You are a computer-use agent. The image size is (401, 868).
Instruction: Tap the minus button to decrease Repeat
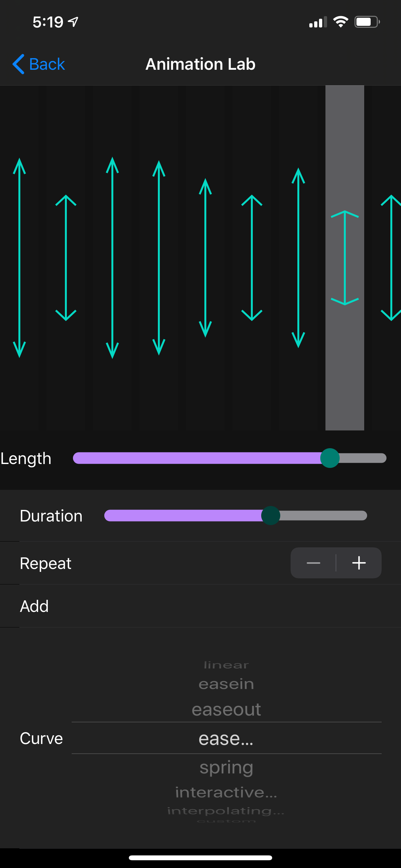click(313, 563)
